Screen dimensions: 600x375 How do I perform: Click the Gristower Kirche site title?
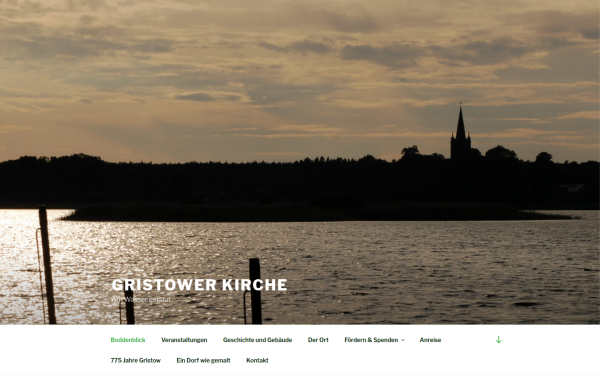[x=199, y=285]
